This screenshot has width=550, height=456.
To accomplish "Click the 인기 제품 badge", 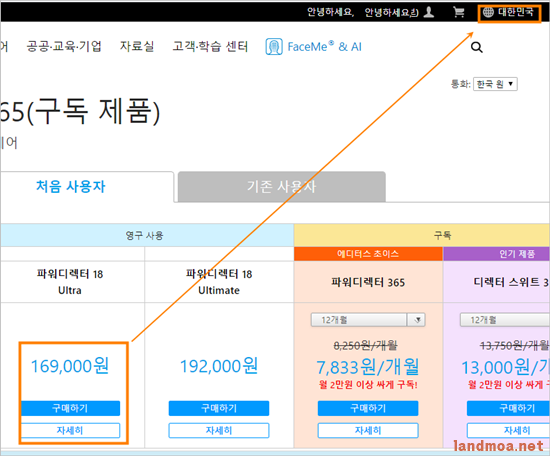I will pos(496,254).
